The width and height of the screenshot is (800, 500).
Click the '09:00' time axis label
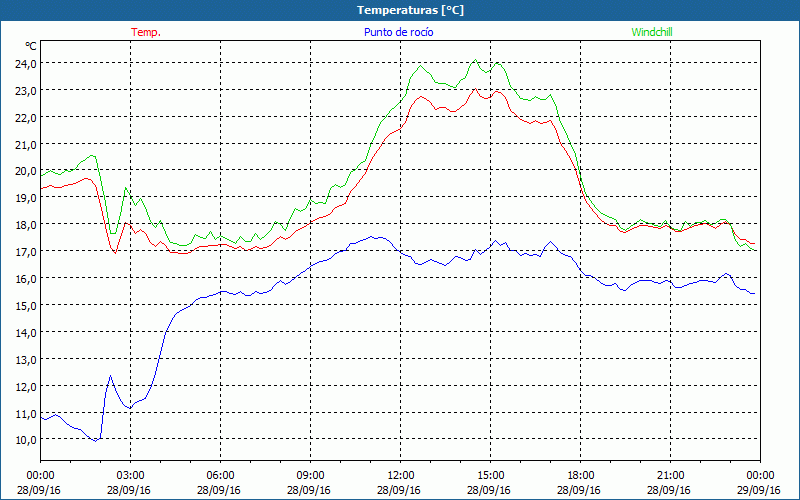tap(310, 476)
